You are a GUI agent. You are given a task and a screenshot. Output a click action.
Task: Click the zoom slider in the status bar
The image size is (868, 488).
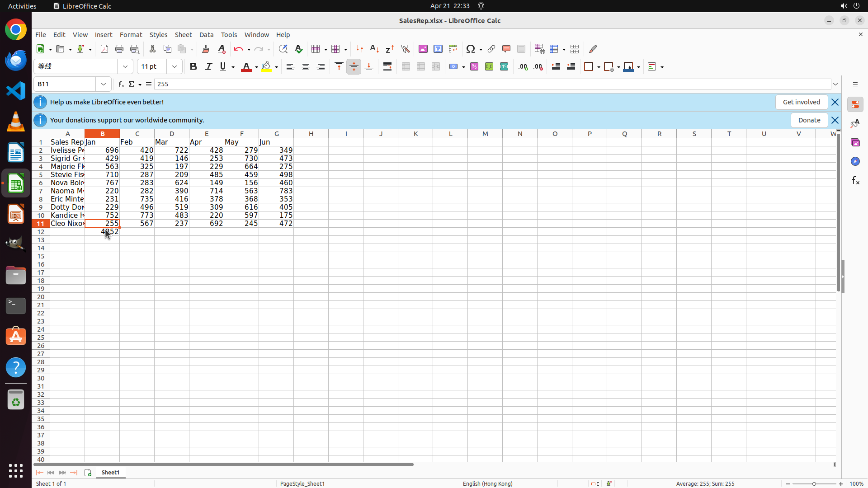point(814,484)
